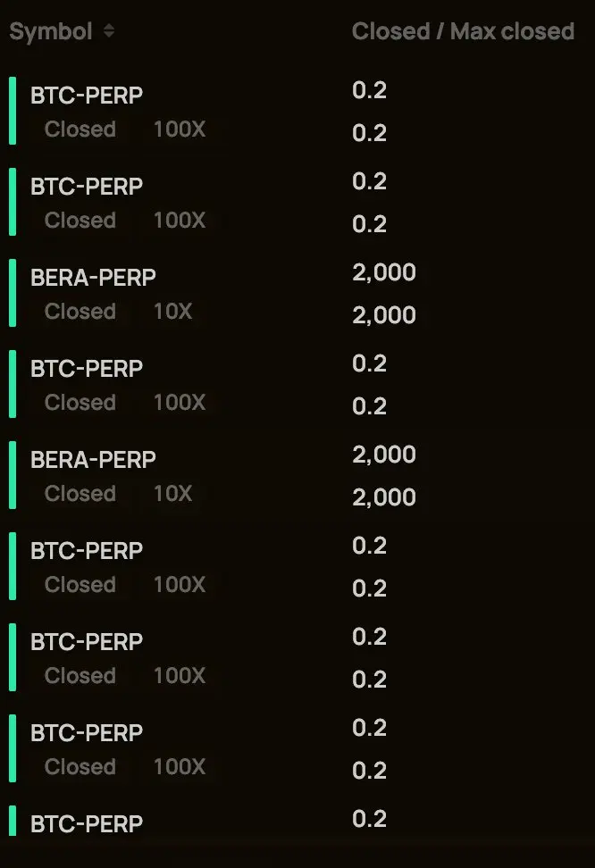Screen dimensions: 595x868
Task: Click the green side bar of the bottommost BTC-PERP row
Action: pos(13,821)
